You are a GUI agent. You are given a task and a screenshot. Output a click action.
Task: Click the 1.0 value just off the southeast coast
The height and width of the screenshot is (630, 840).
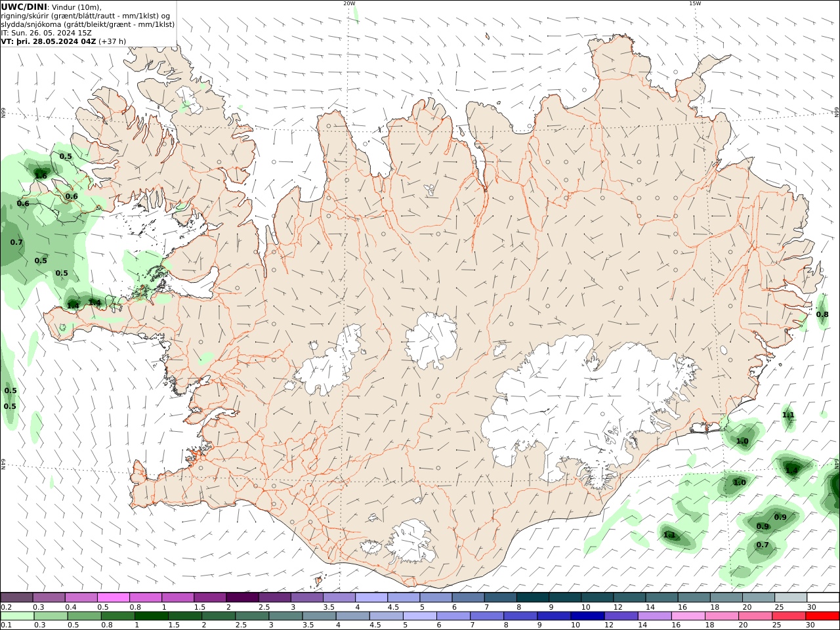coord(742,442)
